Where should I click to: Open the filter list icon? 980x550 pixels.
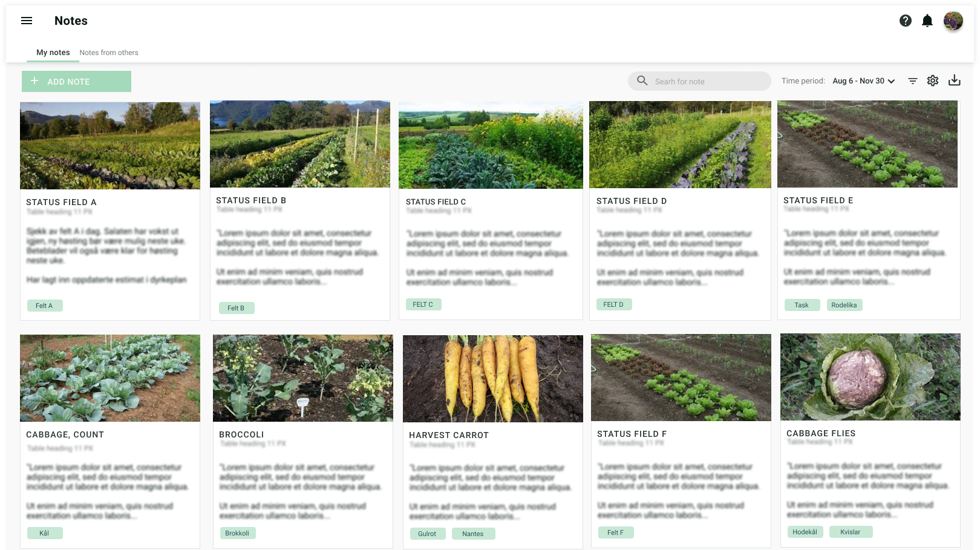(x=913, y=81)
